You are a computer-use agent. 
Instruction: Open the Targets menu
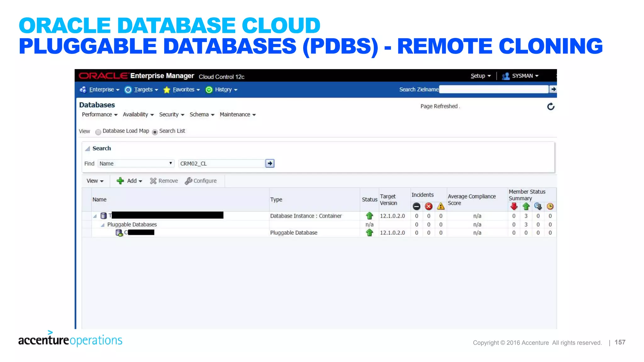146,90
